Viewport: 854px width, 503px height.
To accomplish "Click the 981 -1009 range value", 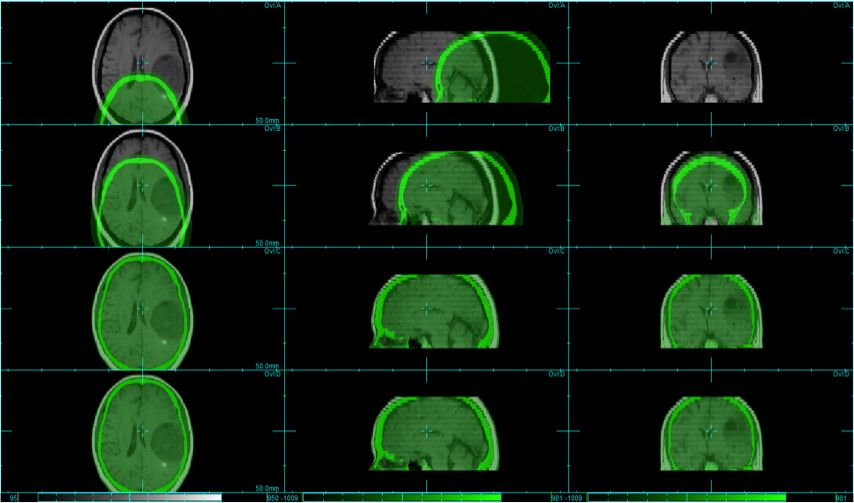I will click(x=565, y=498).
